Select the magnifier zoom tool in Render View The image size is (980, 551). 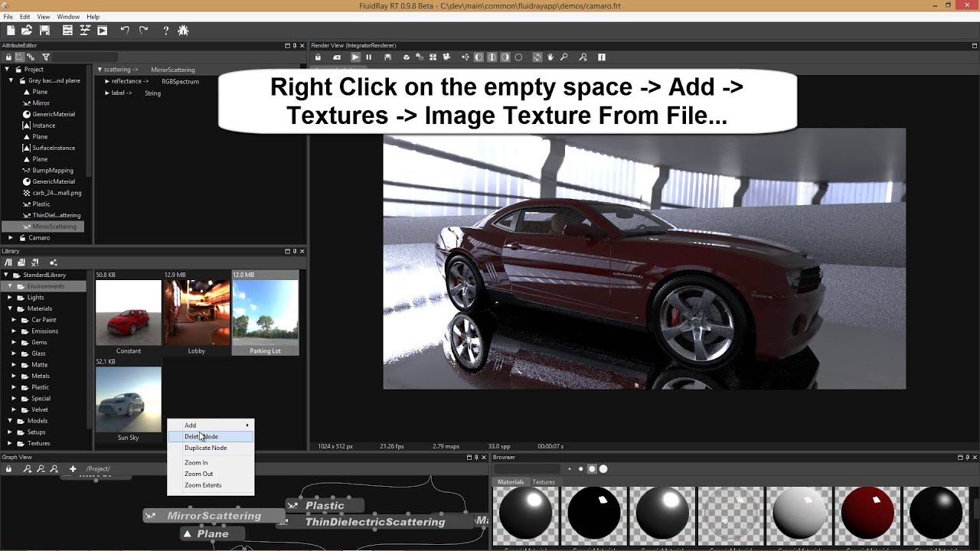pyautogui.click(x=563, y=57)
